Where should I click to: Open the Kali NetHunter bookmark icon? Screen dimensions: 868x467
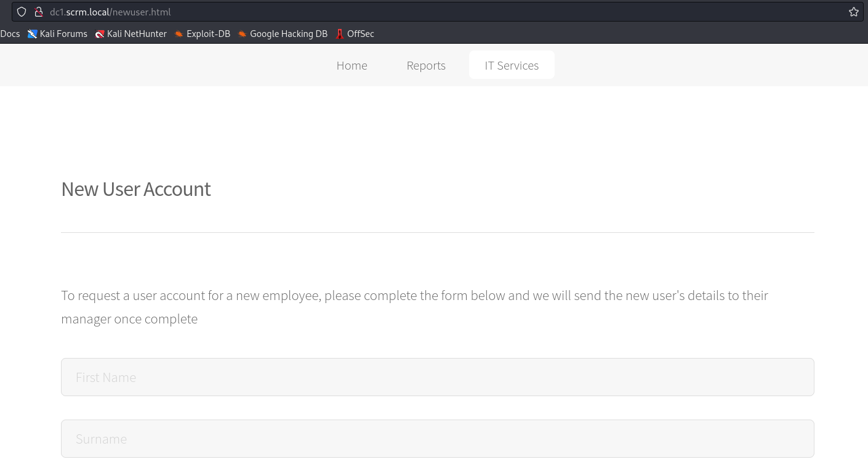click(x=100, y=34)
